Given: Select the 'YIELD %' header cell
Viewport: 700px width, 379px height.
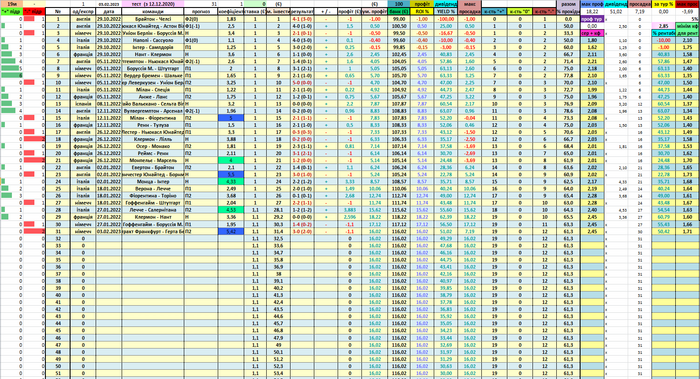Looking at the screenshot, I should point(446,11).
